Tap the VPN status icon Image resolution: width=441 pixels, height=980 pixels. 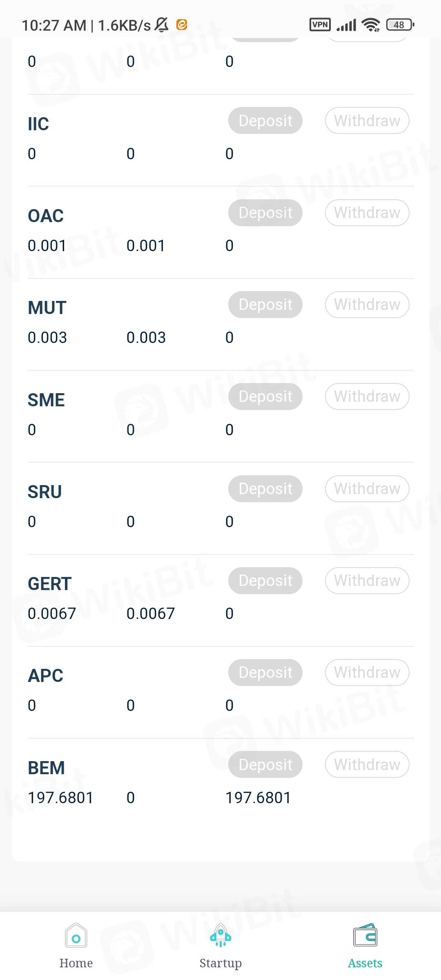point(320,25)
